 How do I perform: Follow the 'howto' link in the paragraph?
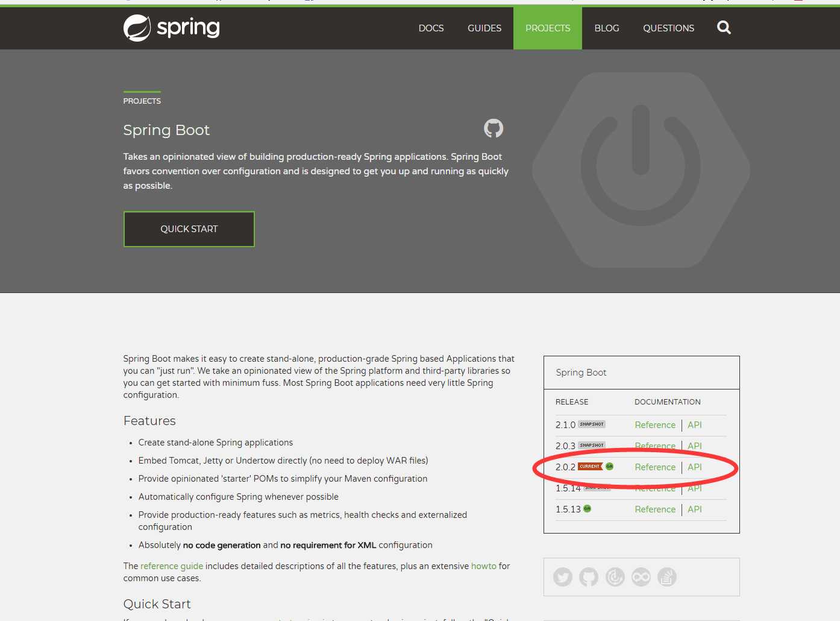484,566
